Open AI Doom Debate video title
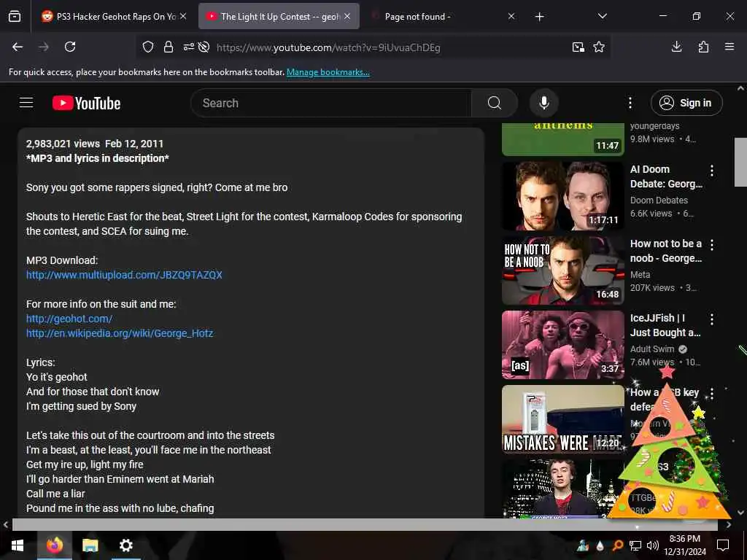 [x=666, y=176]
